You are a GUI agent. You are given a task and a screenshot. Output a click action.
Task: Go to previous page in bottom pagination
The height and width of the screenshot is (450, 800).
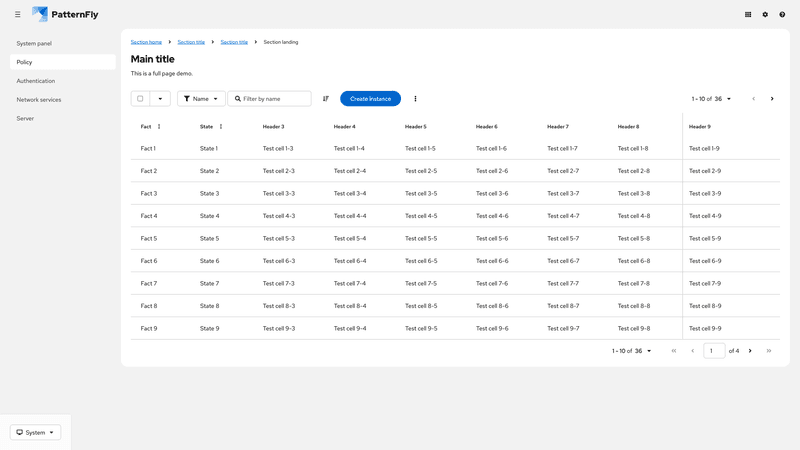point(692,351)
